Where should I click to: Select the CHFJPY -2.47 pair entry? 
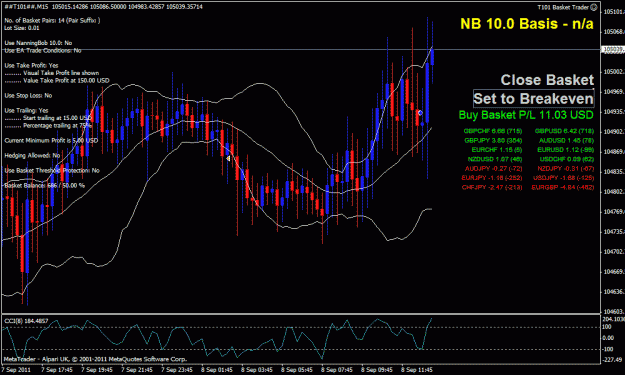tap(492, 187)
